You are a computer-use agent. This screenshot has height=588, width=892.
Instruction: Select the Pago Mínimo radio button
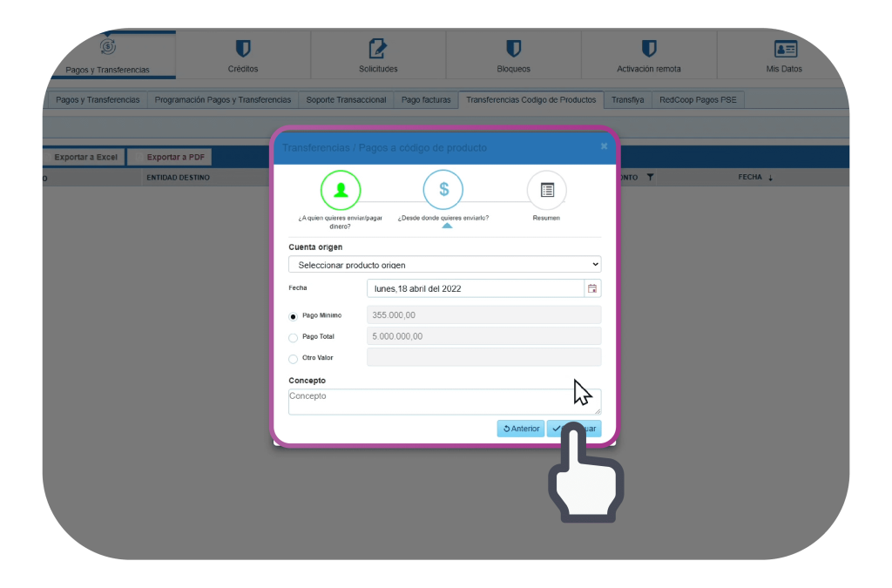(x=293, y=316)
